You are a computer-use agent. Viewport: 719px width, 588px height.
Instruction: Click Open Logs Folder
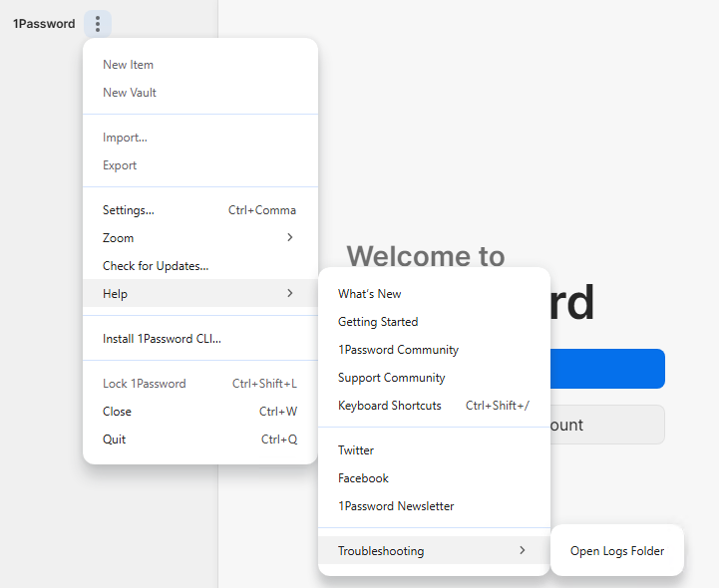point(617,551)
